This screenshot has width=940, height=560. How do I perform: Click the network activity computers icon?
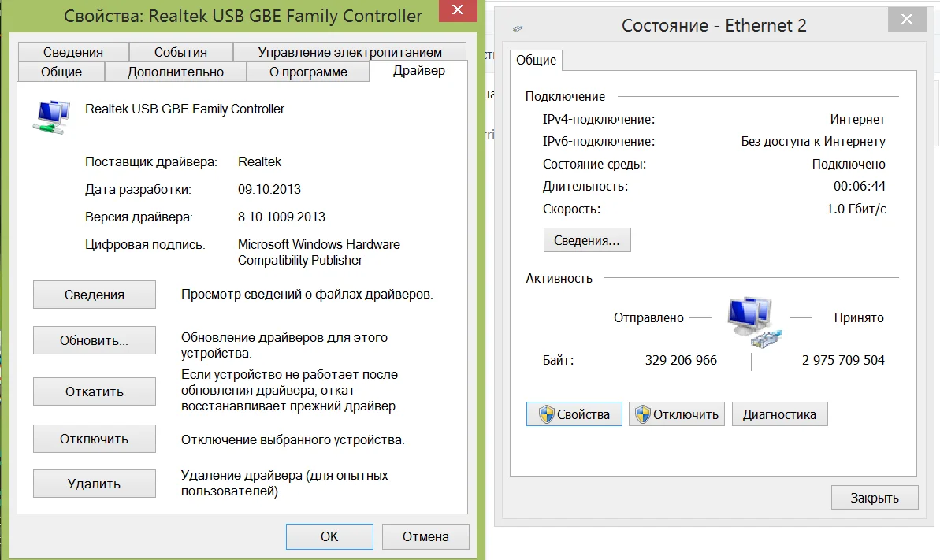(x=755, y=323)
